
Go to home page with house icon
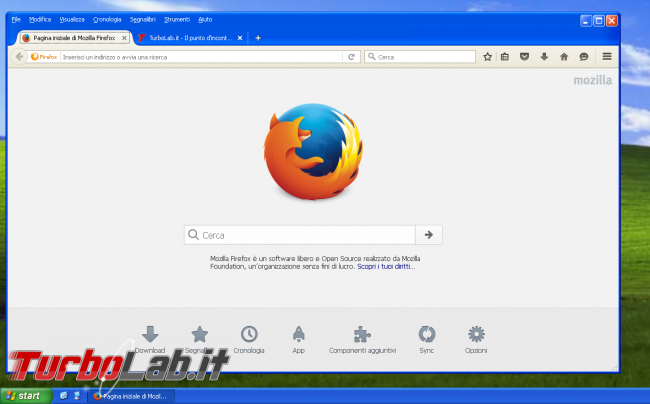tap(564, 57)
